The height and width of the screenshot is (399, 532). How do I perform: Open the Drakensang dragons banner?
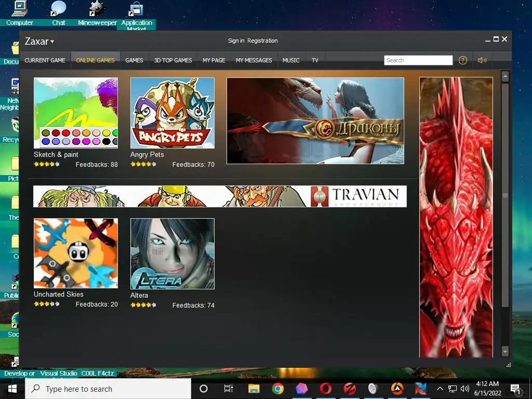tap(315, 121)
